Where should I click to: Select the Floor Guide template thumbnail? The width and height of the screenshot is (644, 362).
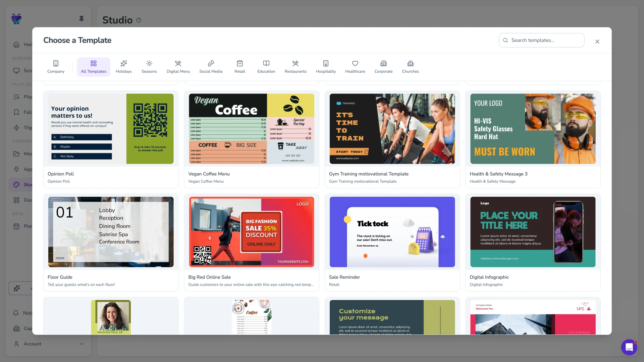pyautogui.click(x=111, y=232)
